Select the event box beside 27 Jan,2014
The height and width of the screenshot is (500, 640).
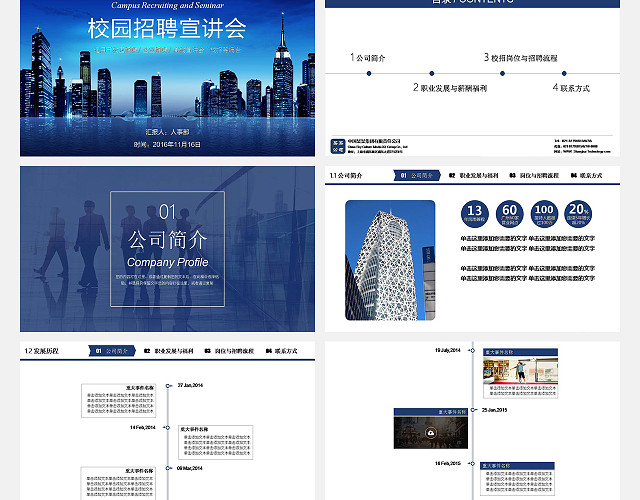coord(118,400)
